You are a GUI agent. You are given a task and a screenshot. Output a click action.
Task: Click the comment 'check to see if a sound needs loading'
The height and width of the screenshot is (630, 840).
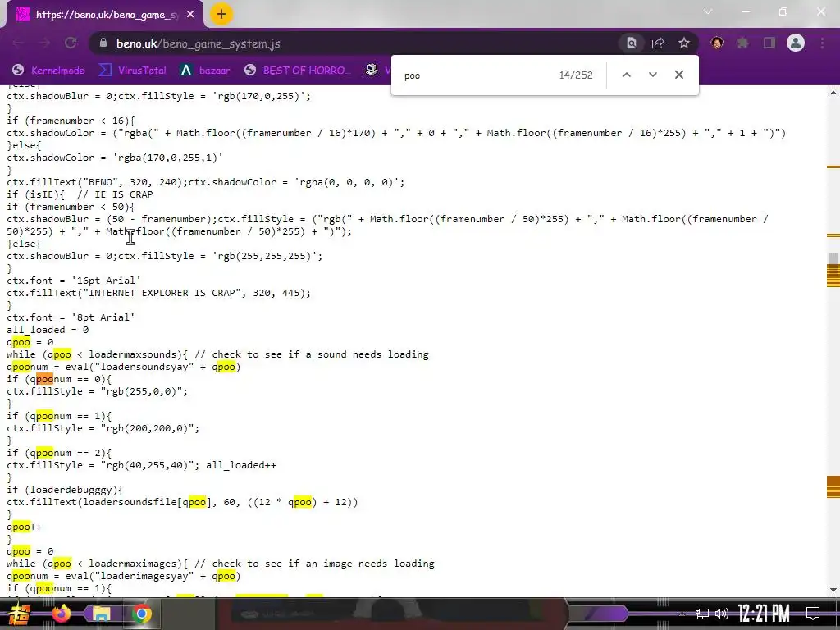321,354
